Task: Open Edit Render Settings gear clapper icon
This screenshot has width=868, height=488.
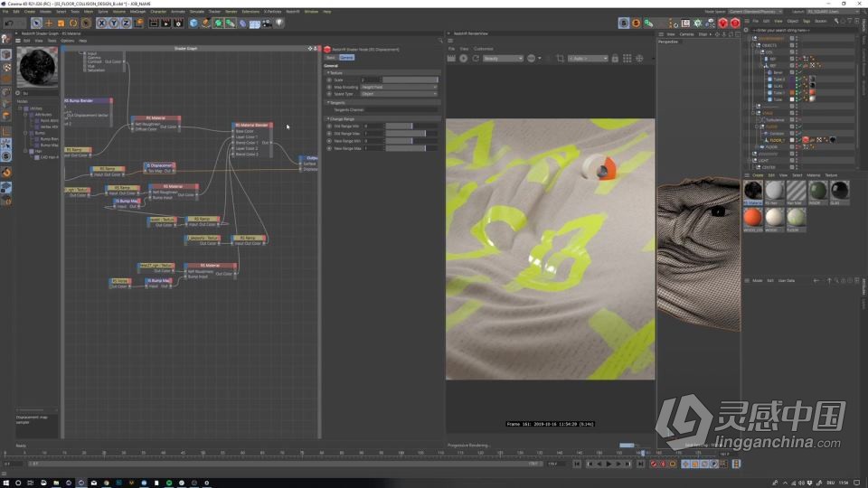Action: 178,23
